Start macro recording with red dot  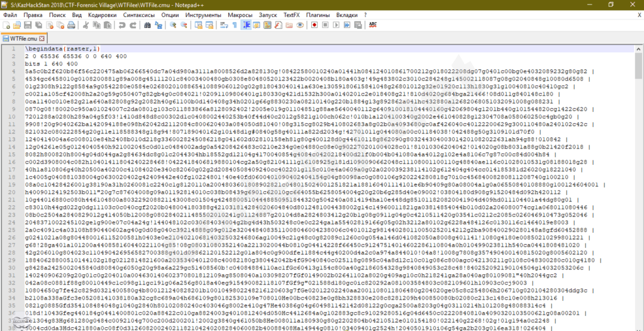(314, 25)
